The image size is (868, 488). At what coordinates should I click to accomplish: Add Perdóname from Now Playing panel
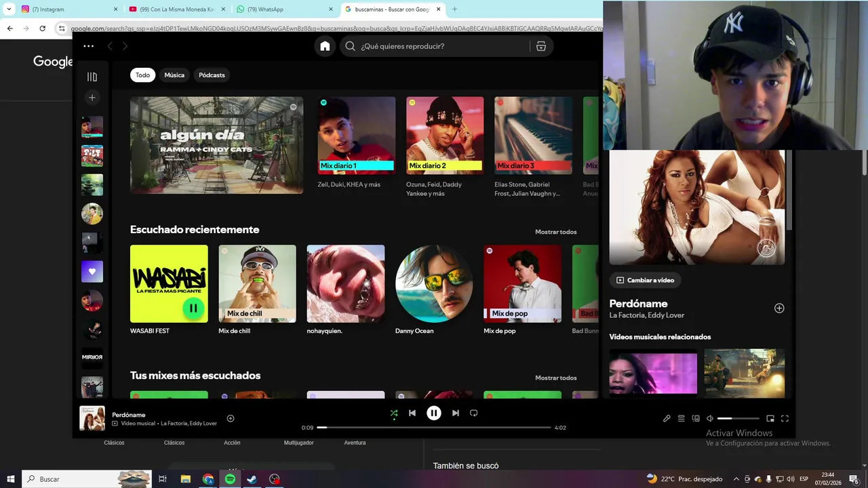[779, 308]
